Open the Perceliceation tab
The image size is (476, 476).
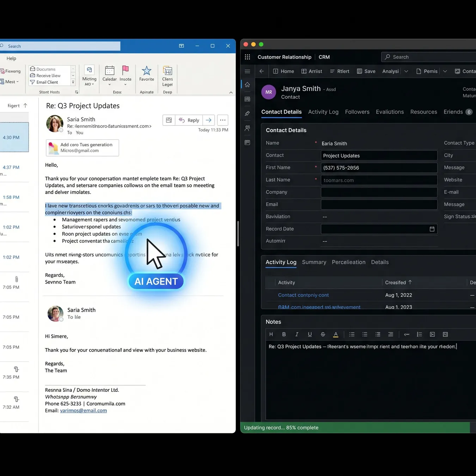coord(348,262)
